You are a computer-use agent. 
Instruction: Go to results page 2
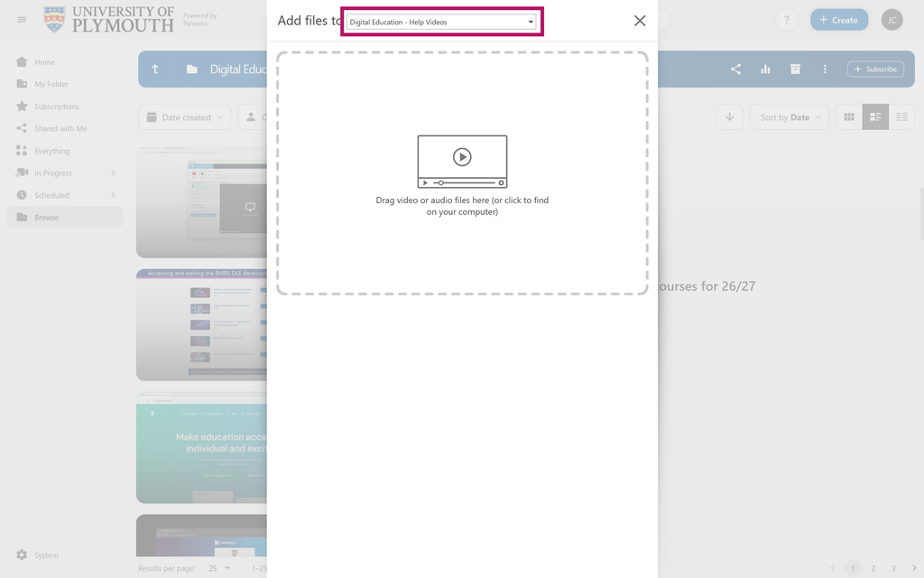tap(873, 568)
